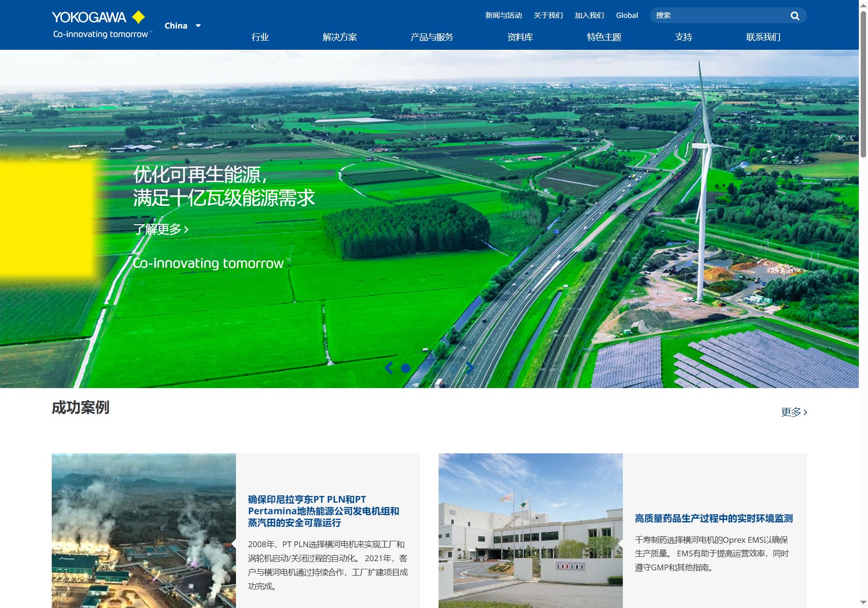Open the 支持 menu
Image resolution: width=868 pixels, height=608 pixels.
pos(683,37)
